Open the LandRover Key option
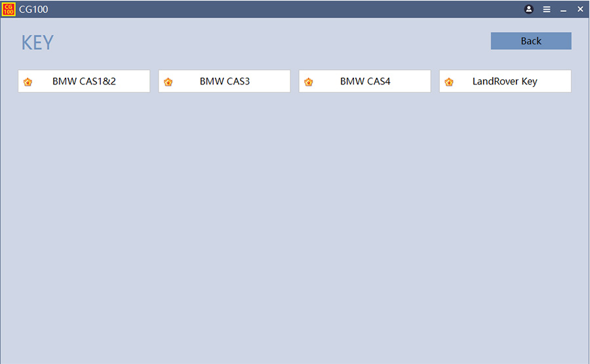 (x=505, y=82)
